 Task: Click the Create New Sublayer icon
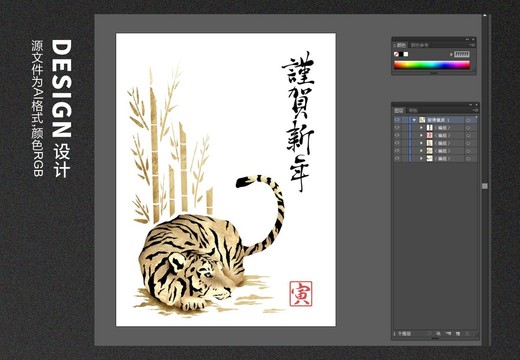(x=448, y=333)
